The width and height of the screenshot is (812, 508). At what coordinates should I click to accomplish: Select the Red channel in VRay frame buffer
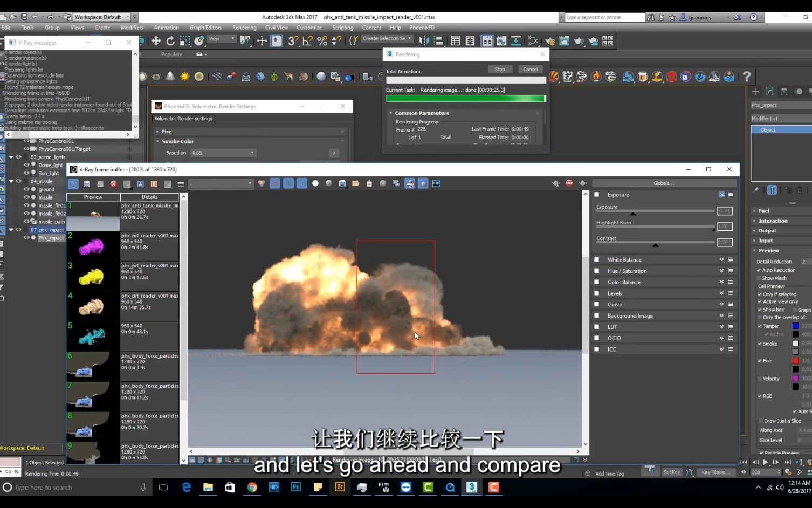pos(275,183)
